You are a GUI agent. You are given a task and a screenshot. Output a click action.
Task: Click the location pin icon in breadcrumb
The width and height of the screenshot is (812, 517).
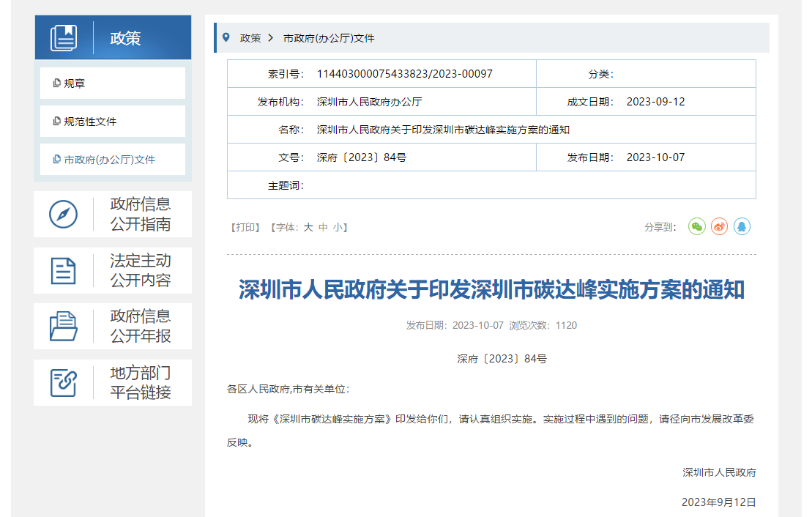click(x=226, y=37)
